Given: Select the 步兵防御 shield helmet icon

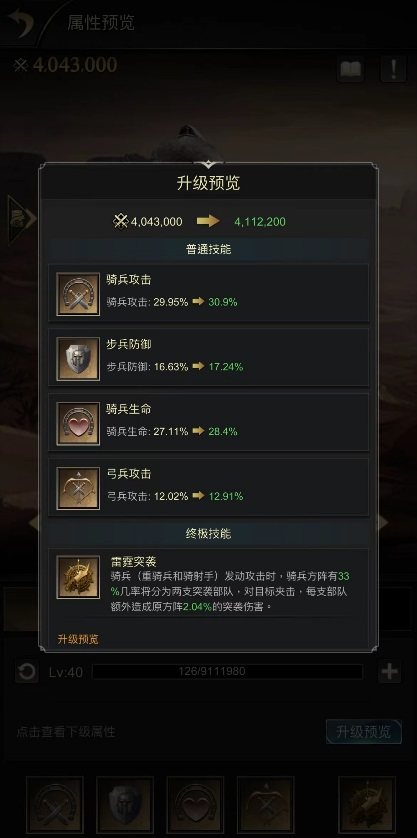Looking at the screenshot, I should [x=78, y=359].
